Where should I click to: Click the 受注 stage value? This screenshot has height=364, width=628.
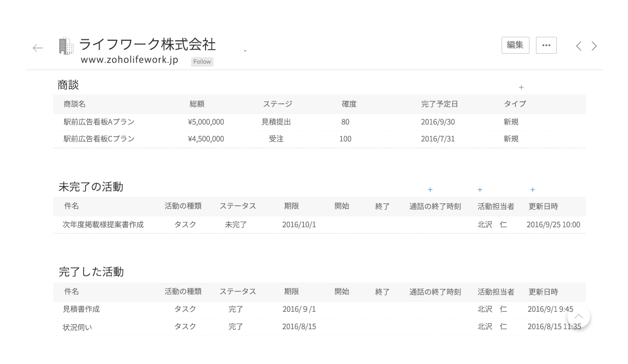[276, 139]
